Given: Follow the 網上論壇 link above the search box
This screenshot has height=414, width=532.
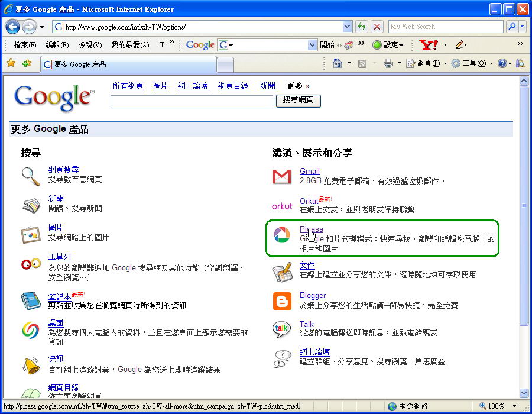Looking at the screenshot, I should point(193,86).
